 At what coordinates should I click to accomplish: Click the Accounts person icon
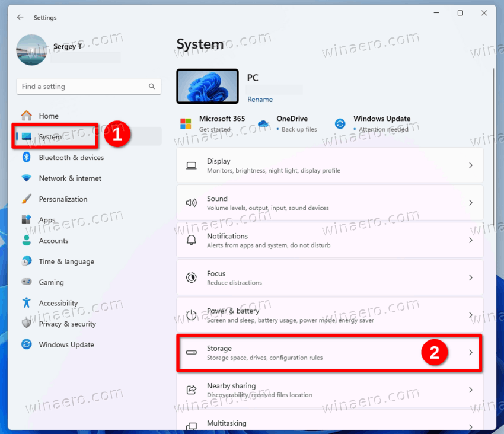[27, 241]
